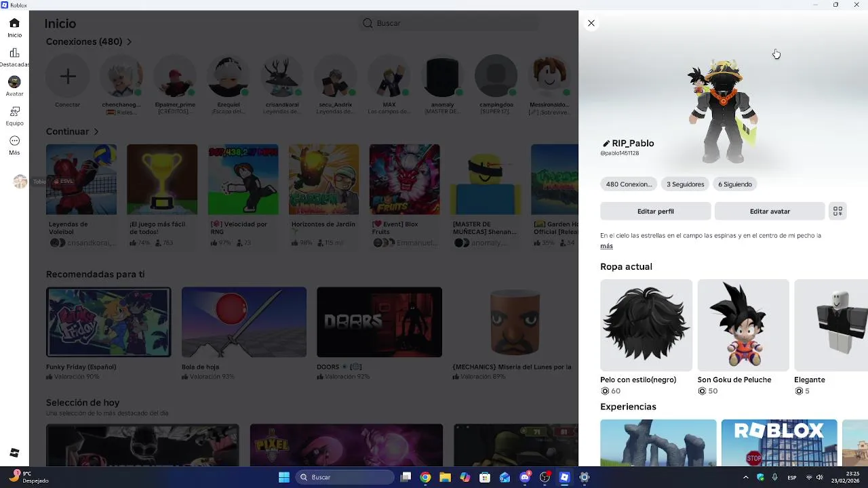Open connection Ezequiel avatar
The image size is (868, 488).
click(x=229, y=76)
